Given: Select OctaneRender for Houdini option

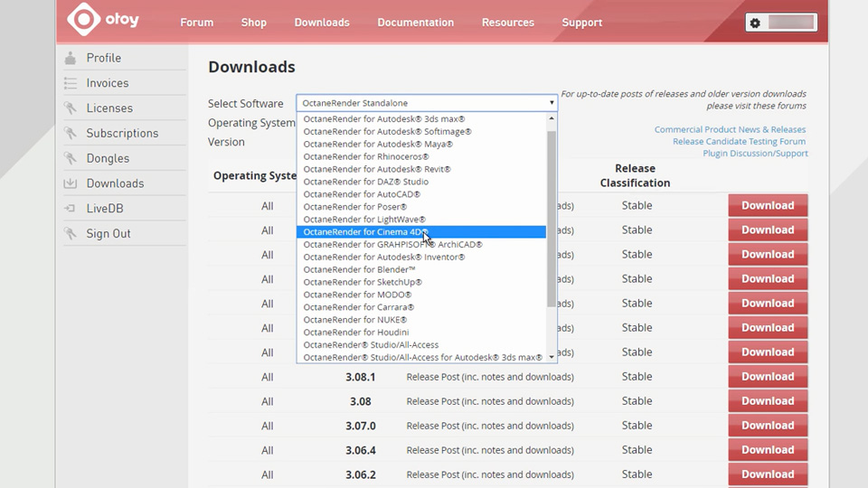Looking at the screenshot, I should click(421, 332).
